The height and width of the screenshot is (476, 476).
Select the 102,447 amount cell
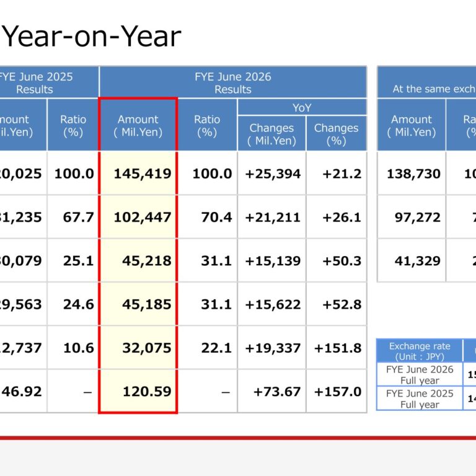[x=138, y=217]
